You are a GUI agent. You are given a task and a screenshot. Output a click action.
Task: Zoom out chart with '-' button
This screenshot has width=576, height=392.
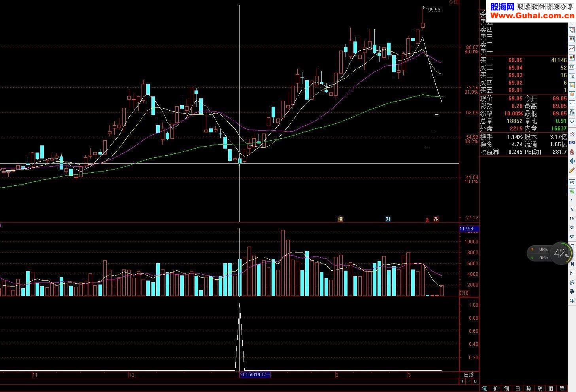click(x=469, y=381)
